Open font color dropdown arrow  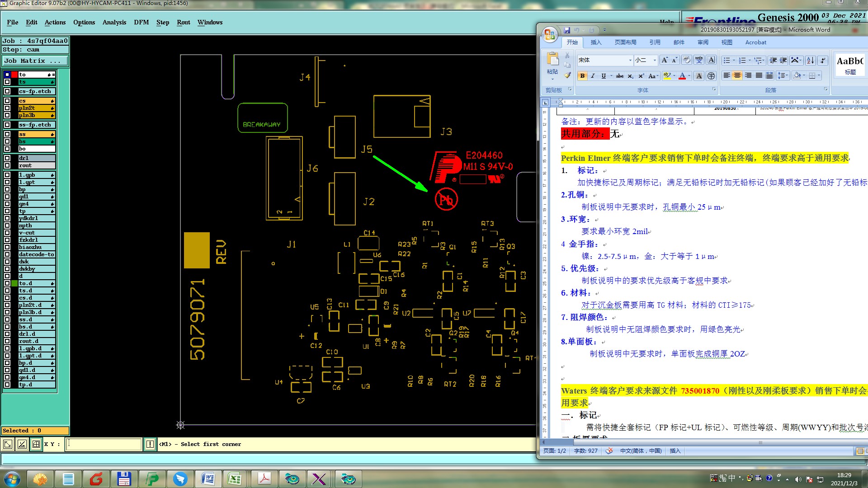(689, 76)
